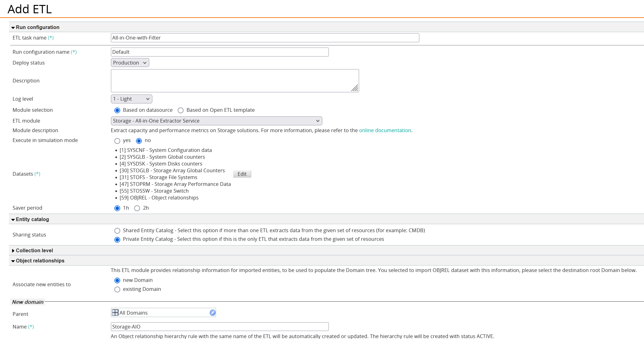Select the 2h Saver period option
The image size is (644, 339).
coord(137,208)
